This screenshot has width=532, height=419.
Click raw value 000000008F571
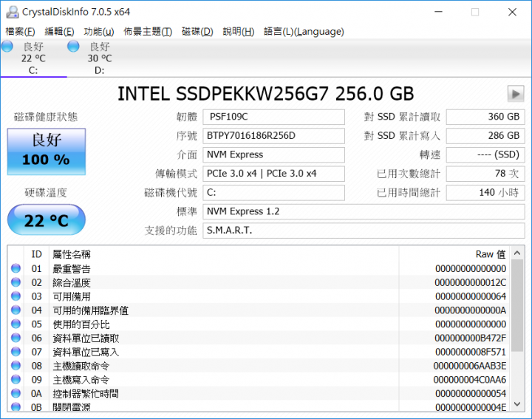(471, 352)
